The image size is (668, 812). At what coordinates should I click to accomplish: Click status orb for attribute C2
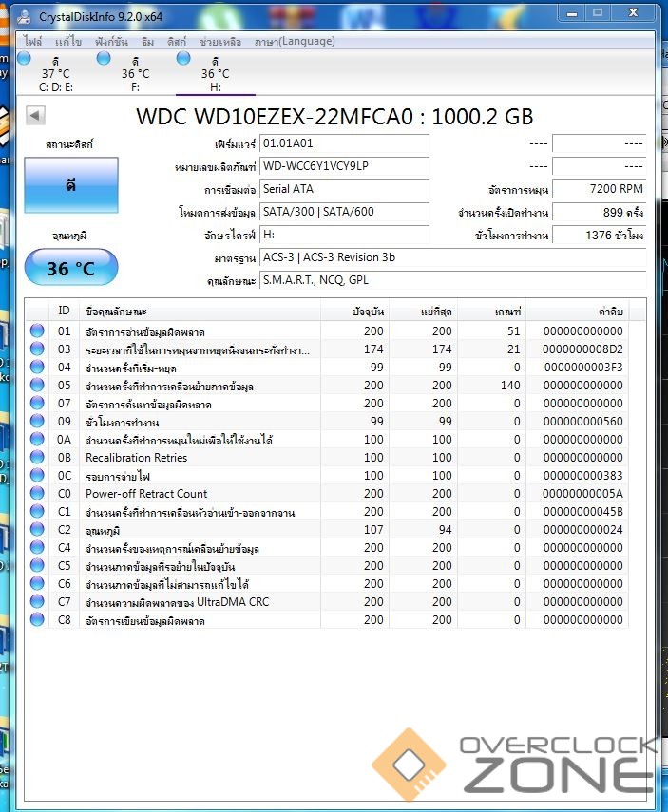[37, 529]
